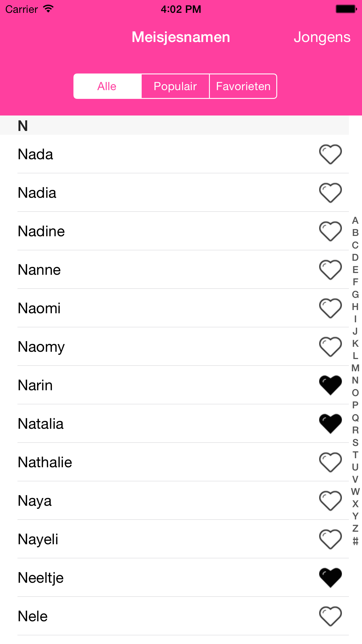Jump to letter S in the index
362x644 pixels.
pyautogui.click(x=355, y=442)
